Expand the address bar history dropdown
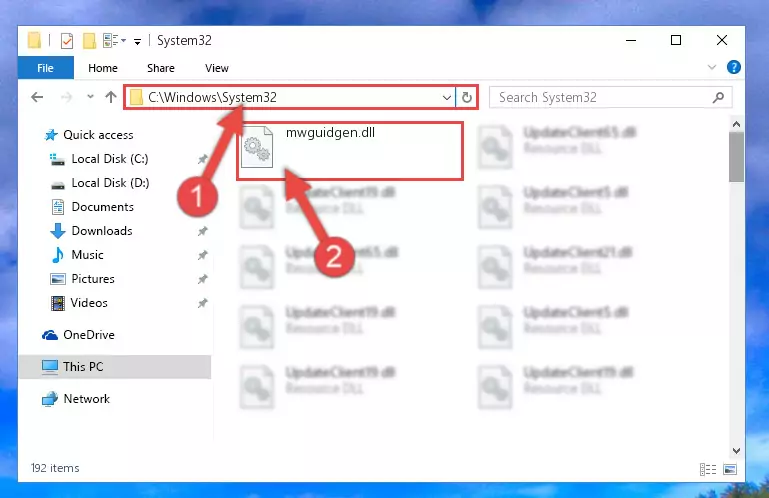769x498 pixels. point(446,98)
